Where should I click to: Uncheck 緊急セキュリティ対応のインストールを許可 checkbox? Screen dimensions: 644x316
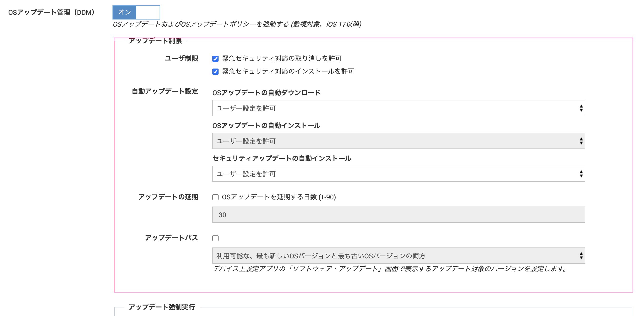[x=215, y=72]
